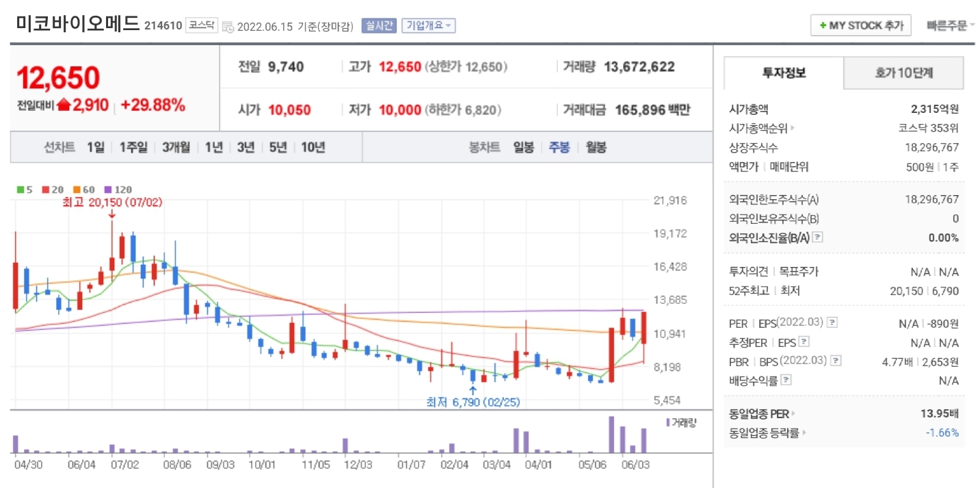Select the 주봉 candlestick chart
980x488 pixels.
559,147
